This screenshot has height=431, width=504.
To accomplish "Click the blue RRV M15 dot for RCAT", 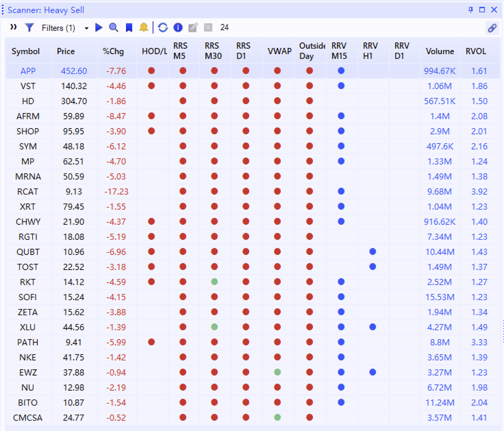I will coord(341,191).
